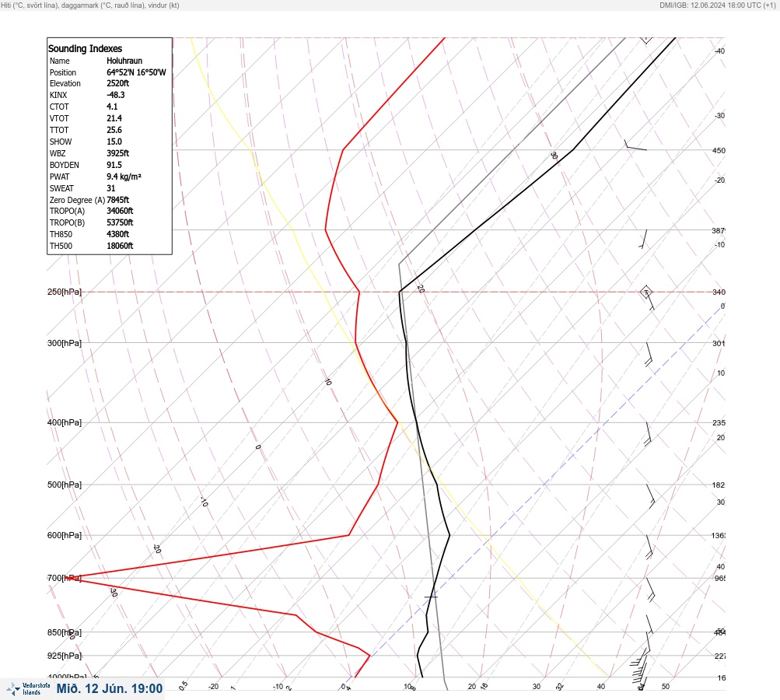Click the date label Mið. 12 Jún. 19:00

[x=110, y=688]
